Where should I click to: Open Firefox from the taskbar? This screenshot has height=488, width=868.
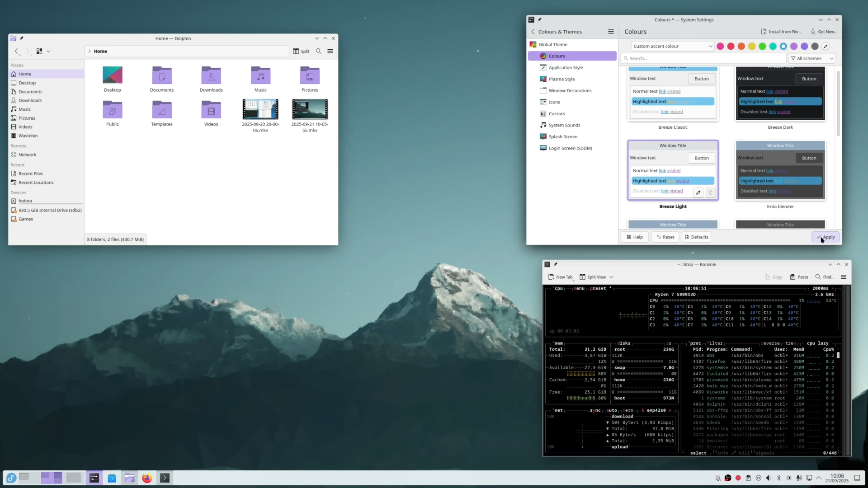147,478
